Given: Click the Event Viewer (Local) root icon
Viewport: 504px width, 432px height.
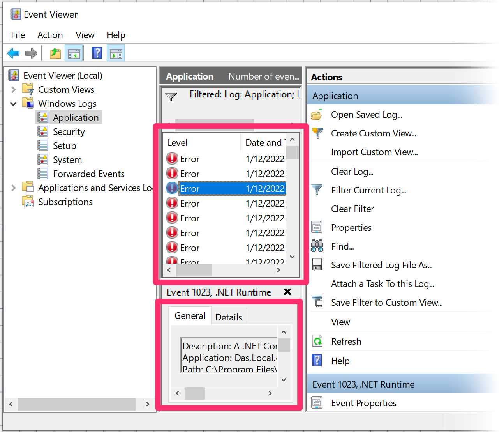Looking at the screenshot, I should point(14,75).
